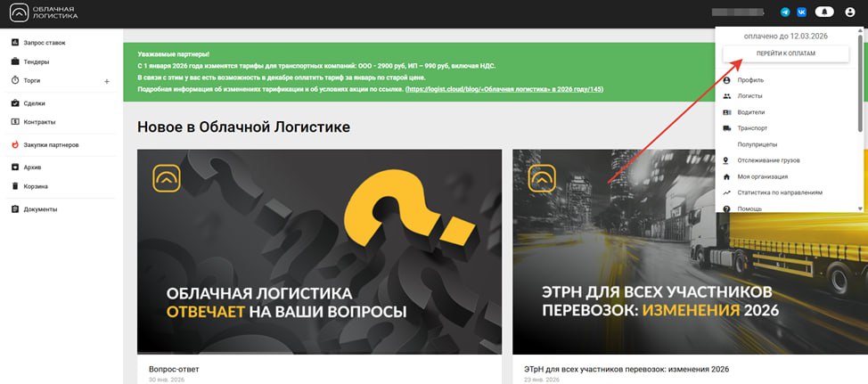Screen dimensions: 868x384
Task: Follow the logist.cloud blog tariff link
Action: click(504, 89)
